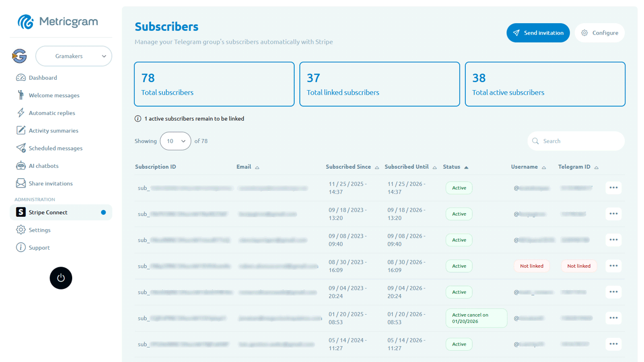Click the Subscription ID column header
The width and height of the screenshot is (644, 362).
pyautogui.click(x=156, y=167)
